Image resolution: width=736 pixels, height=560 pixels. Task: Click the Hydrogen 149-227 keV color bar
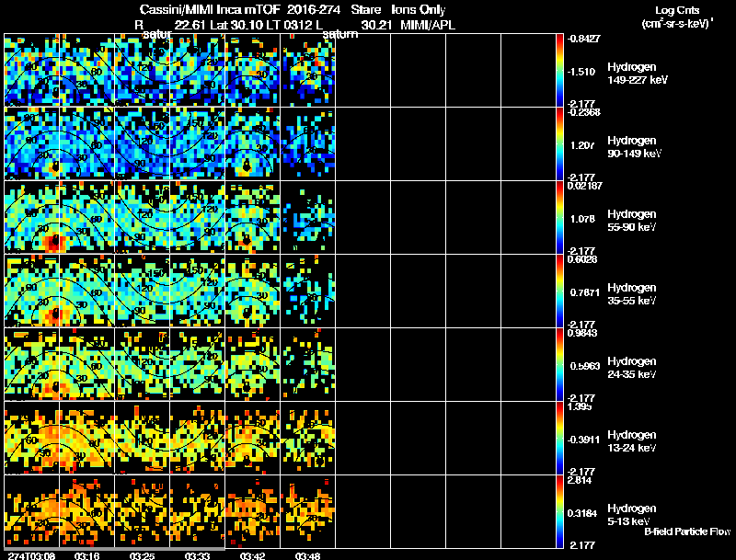pyautogui.click(x=559, y=70)
